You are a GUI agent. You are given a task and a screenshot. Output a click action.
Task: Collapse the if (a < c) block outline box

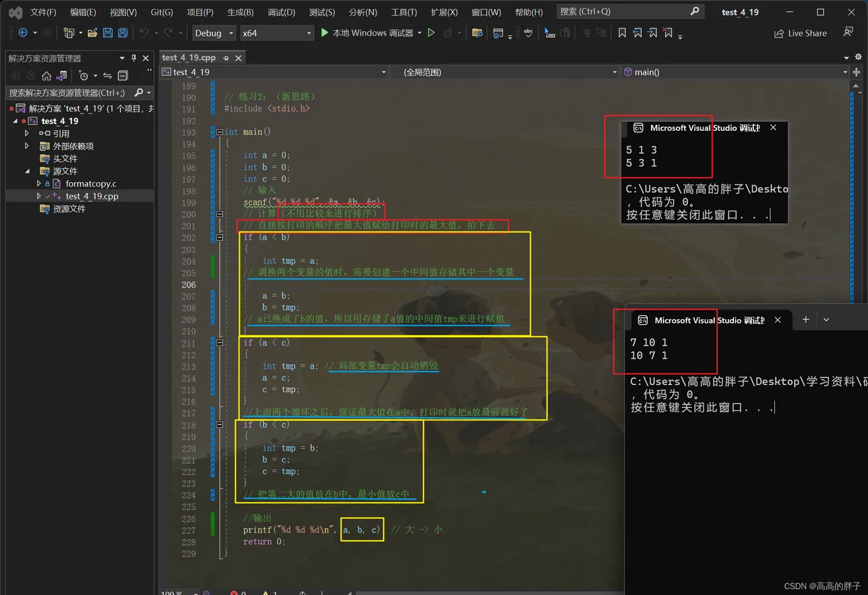coord(219,342)
